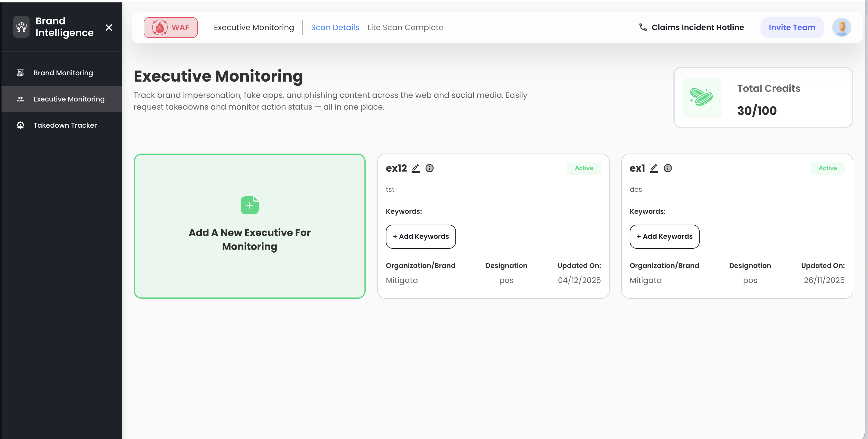
Task: Open Scan Details
Action: click(x=335, y=27)
